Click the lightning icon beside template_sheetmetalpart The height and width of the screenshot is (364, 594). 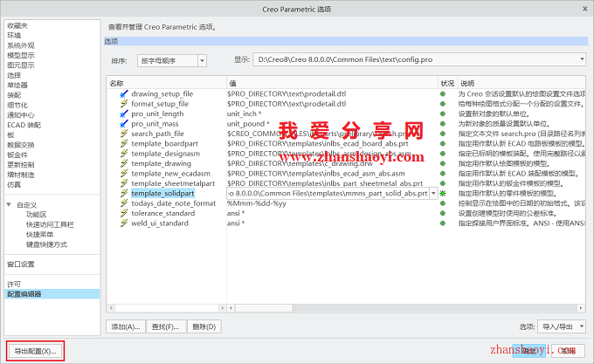tap(123, 183)
